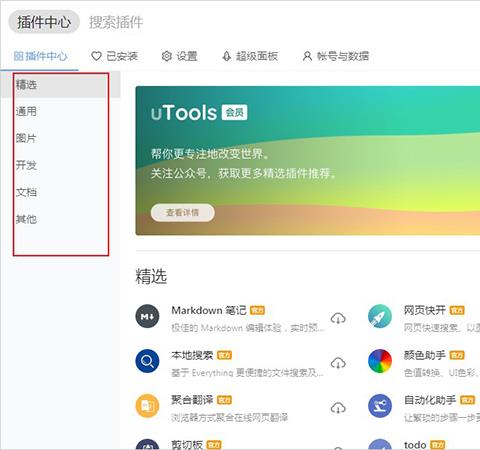Go to the 帐号与数据 tab

pyautogui.click(x=336, y=56)
